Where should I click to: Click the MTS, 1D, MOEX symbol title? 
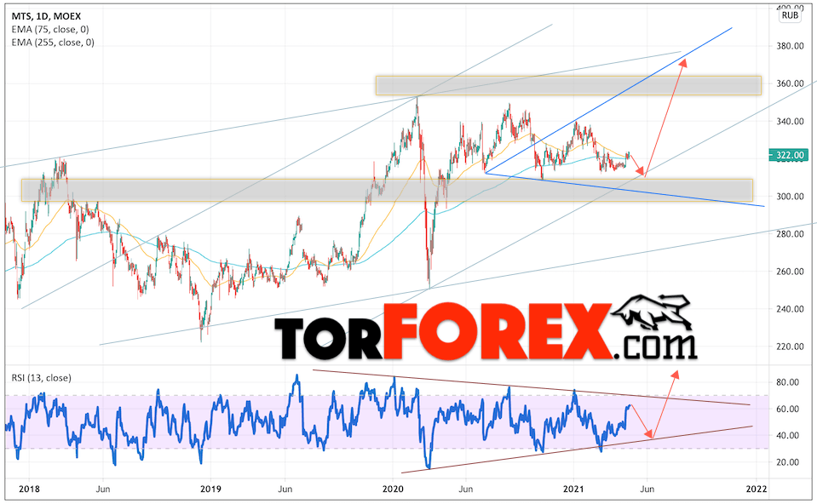coord(46,17)
